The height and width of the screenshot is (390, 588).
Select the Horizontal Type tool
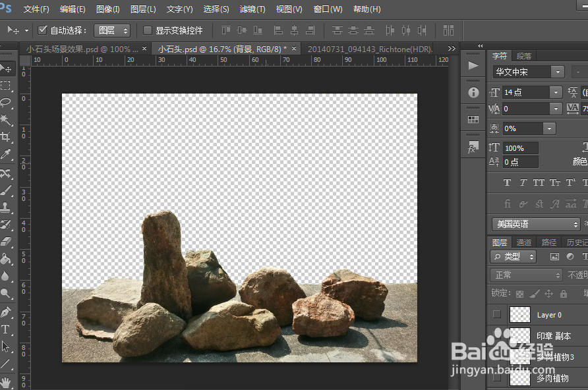point(6,329)
